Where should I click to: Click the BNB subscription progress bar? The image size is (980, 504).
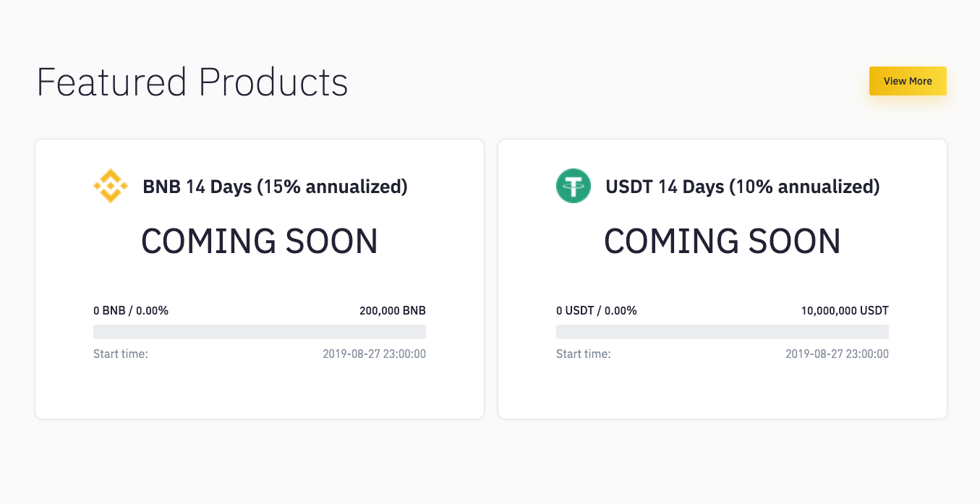pyautogui.click(x=260, y=332)
